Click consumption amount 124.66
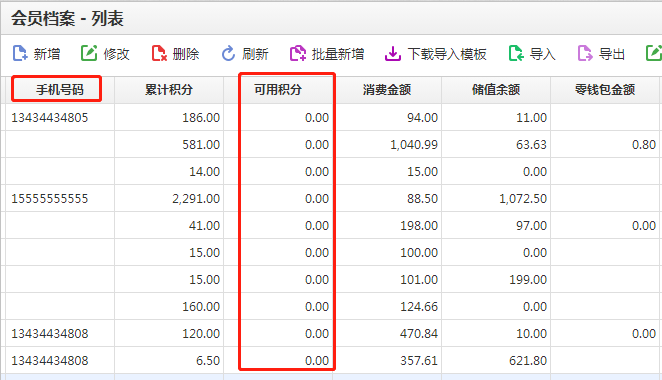Screen dimensions: 662x380 (x=419, y=307)
